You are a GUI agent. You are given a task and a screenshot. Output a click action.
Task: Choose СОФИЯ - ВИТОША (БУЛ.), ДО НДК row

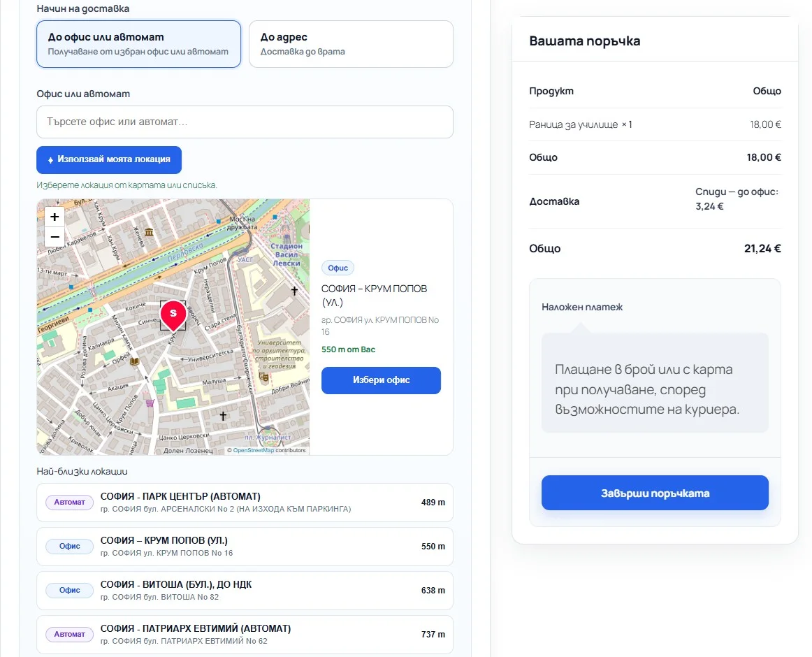pyautogui.click(x=245, y=591)
